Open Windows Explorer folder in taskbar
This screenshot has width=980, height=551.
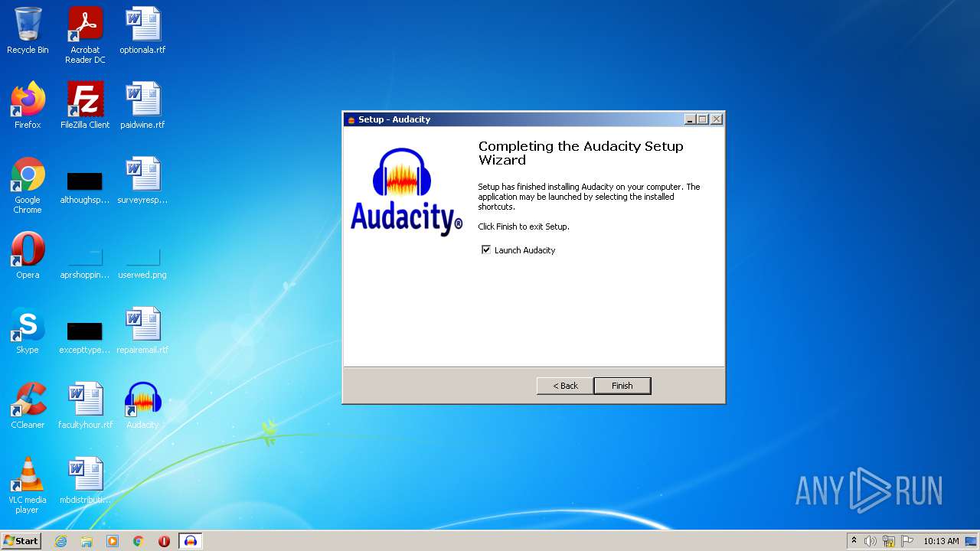tap(87, 541)
